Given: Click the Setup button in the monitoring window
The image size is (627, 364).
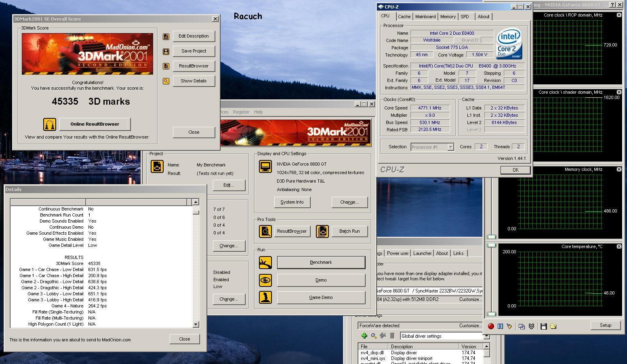Looking at the screenshot, I should coord(606,325).
